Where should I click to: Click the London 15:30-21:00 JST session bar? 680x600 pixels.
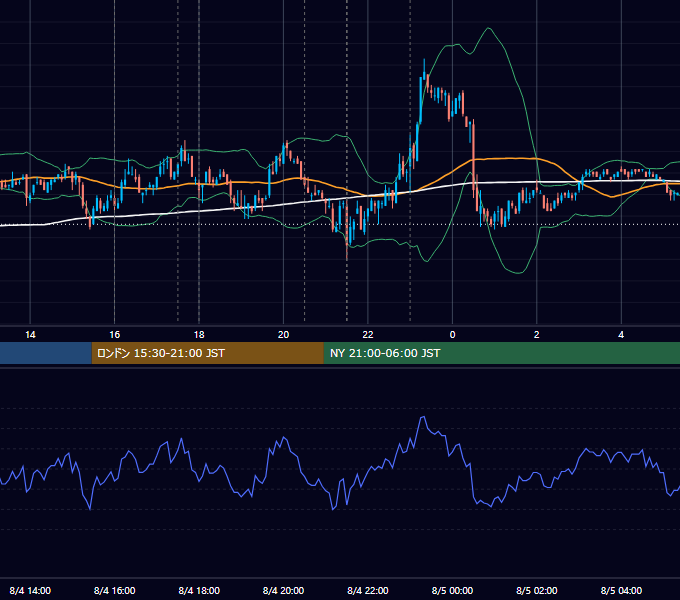[207, 353]
